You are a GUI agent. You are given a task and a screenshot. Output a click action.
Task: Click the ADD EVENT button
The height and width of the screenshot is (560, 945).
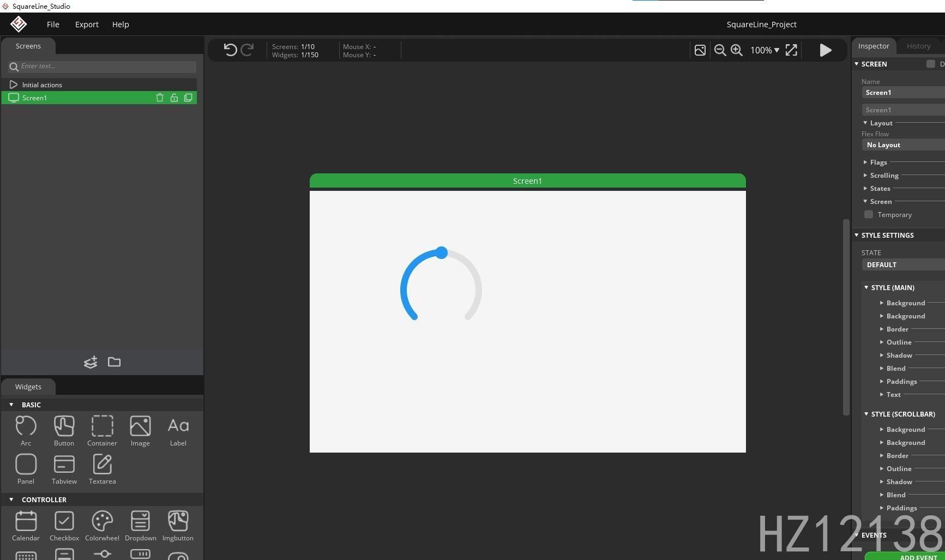pos(906,556)
